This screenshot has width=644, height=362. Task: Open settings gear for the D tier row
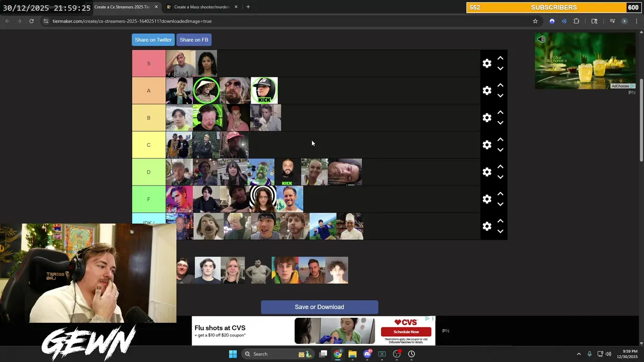pos(487,172)
